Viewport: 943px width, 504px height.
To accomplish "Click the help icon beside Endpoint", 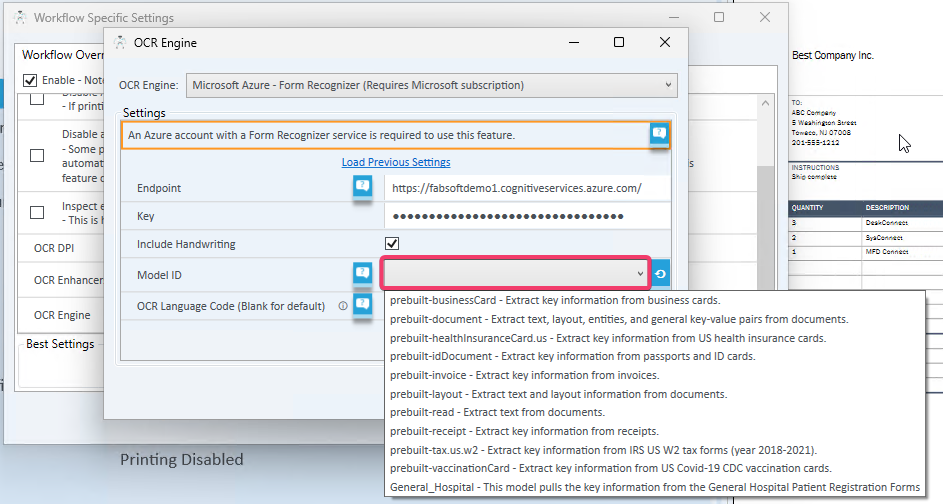I will click(x=362, y=187).
